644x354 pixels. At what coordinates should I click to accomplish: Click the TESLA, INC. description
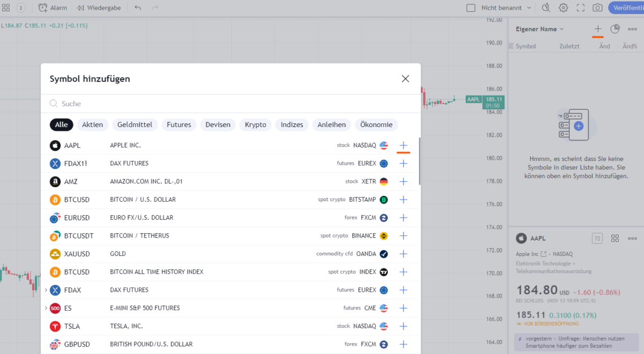point(126,326)
